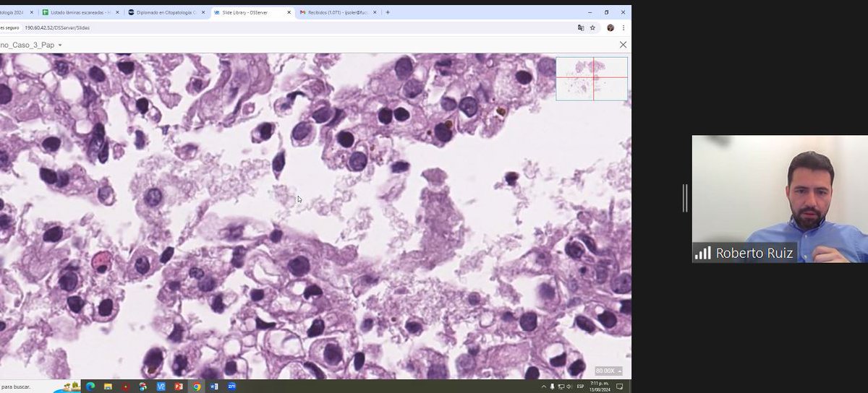Select the Slide Library - DSServer tab
868x393 pixels.
(x=252, y=12)
